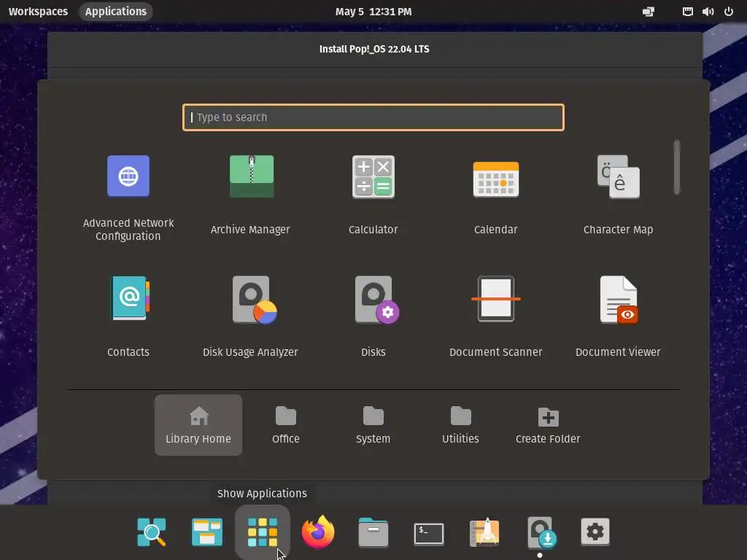Open the launcher search dock icon

pyautogui.click(x=152, y=532)
